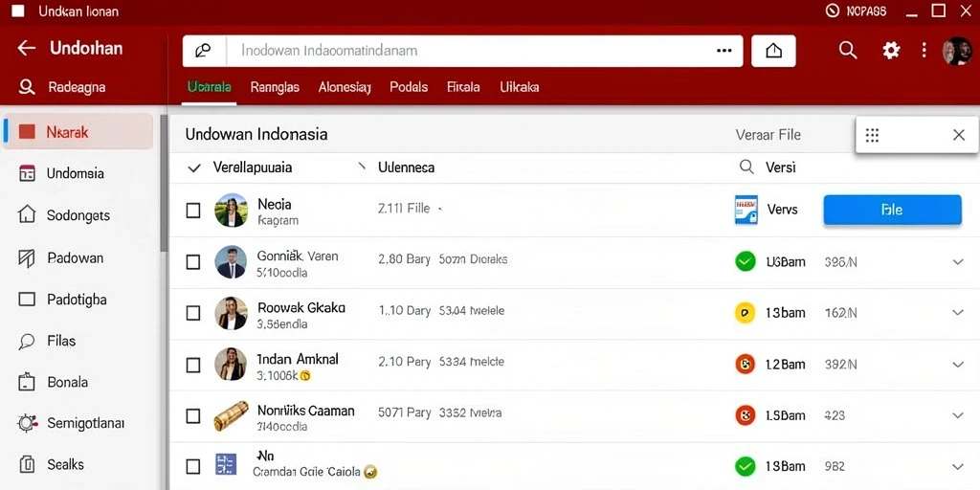Image resolution: width=980 pixels, height=490 pixels.
Task: Open the grid dots icon in popup
Action: (872, 135)
